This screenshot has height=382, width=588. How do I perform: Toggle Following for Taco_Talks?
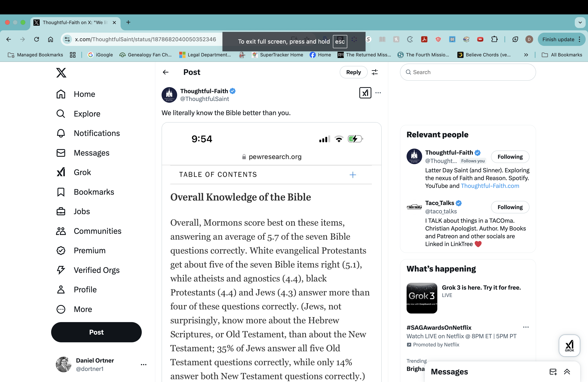[510, 207]
